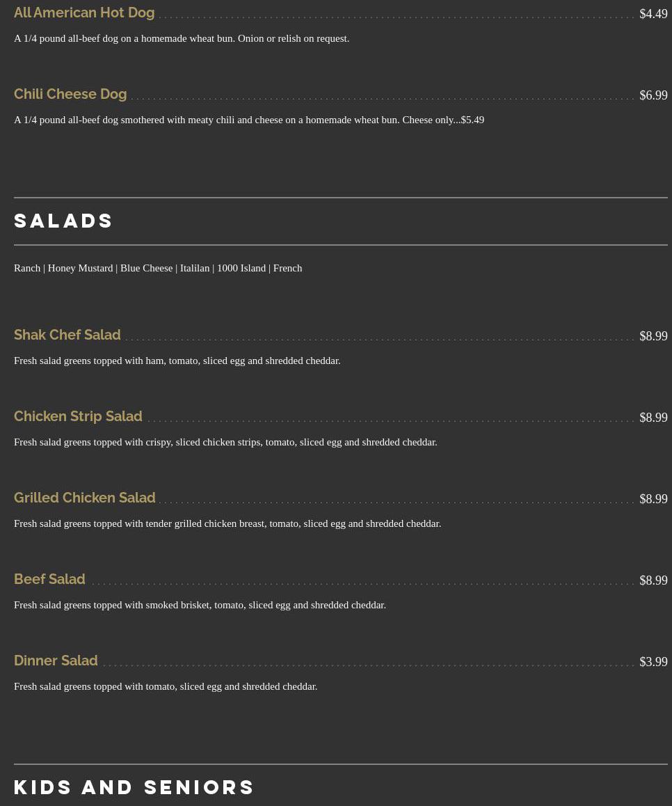Click the Beef Salad item name
This screenshot has height=806, width=672.
(x=49, y=580)
